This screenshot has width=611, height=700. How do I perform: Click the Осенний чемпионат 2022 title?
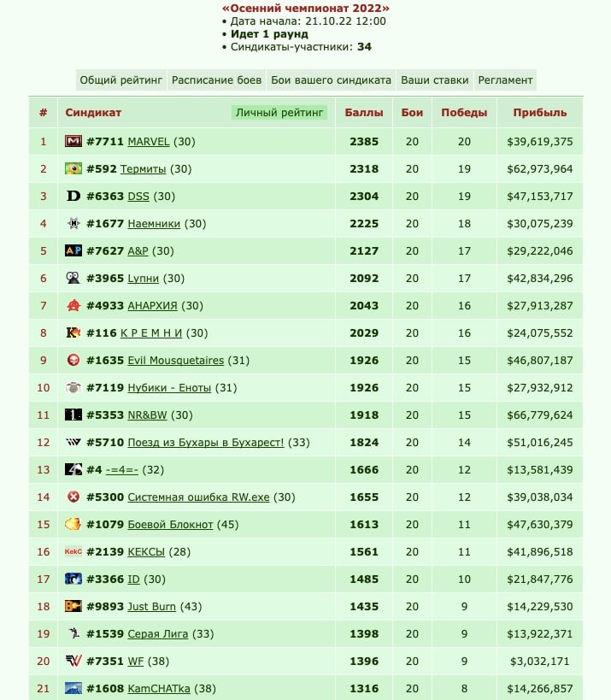(306, 8)
